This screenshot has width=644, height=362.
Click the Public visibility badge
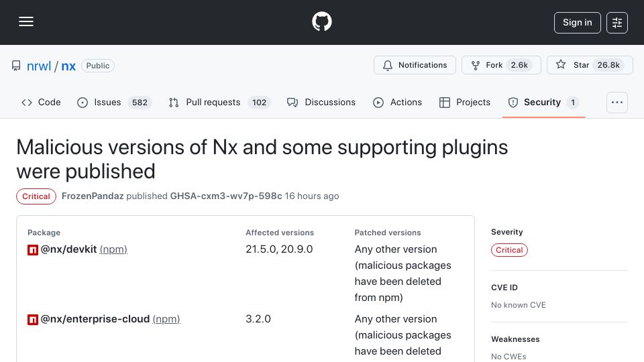(x=98, y=66)
